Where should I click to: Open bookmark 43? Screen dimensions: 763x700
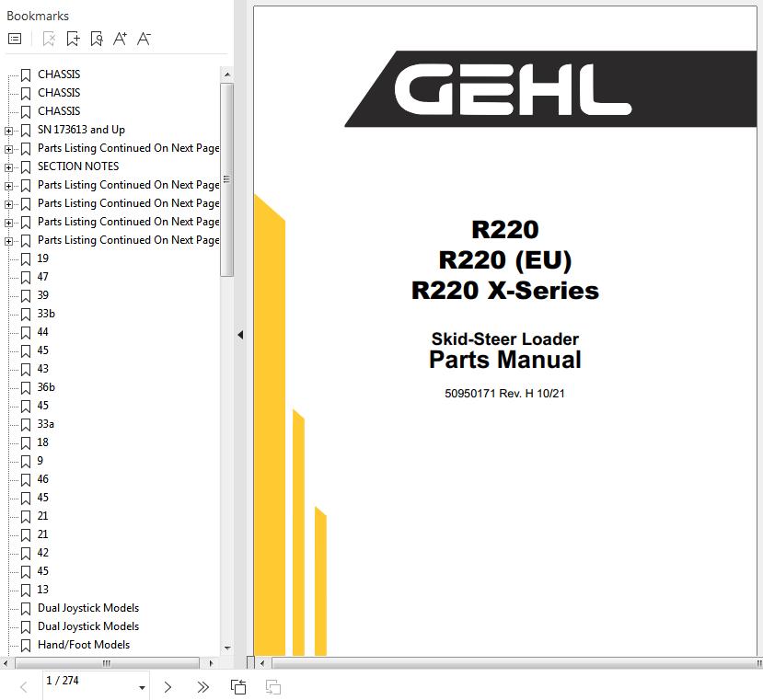43,369
